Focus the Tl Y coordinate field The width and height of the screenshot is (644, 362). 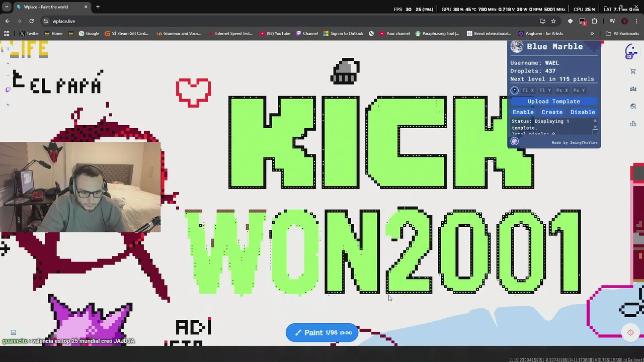545,90
